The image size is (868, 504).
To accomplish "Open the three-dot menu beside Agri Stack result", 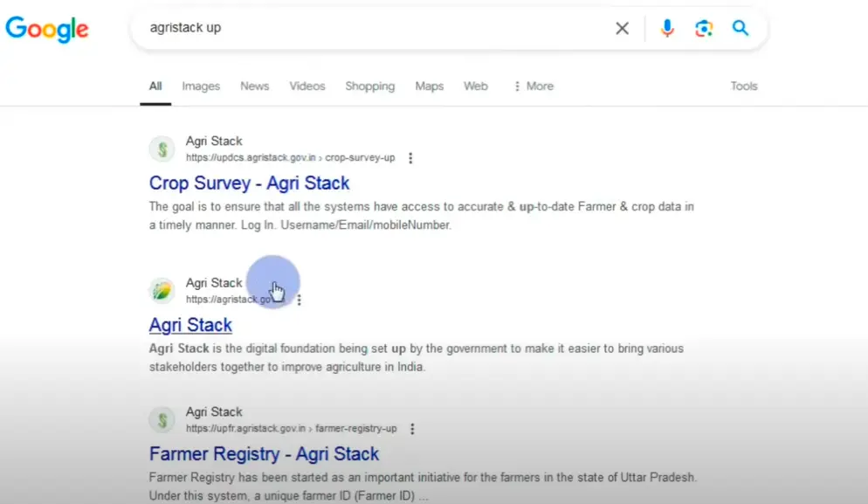I will [300, 300].
